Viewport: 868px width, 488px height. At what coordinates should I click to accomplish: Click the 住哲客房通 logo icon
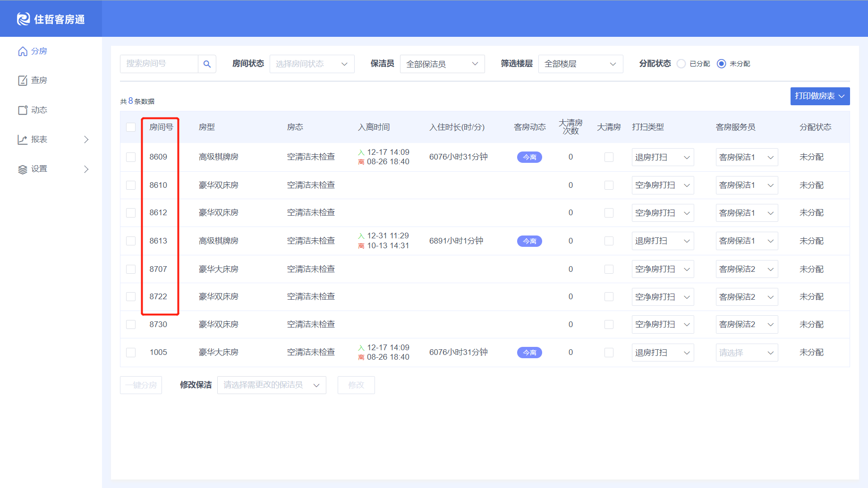tap(23, 19)
